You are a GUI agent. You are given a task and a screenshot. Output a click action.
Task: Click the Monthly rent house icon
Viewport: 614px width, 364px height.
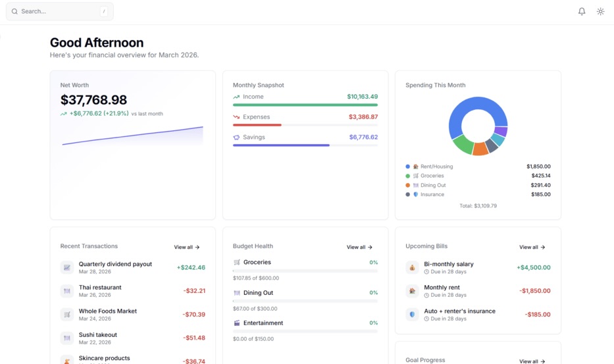click(x=412, y=291)
